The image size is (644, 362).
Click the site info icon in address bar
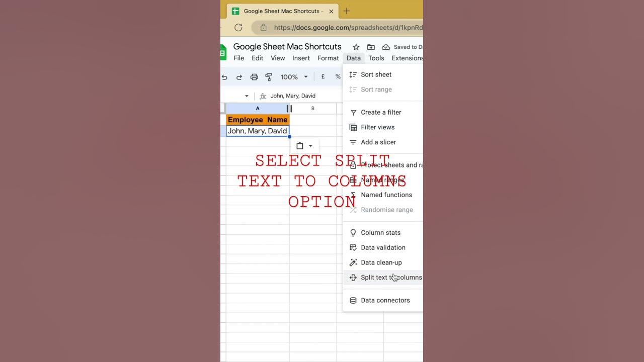tap(263, 28)
